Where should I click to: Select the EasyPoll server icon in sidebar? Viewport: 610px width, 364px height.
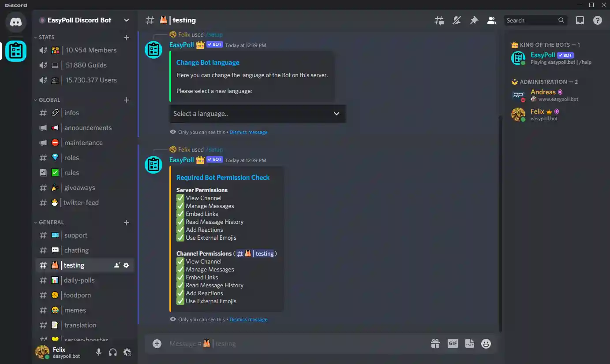point(16,51)
